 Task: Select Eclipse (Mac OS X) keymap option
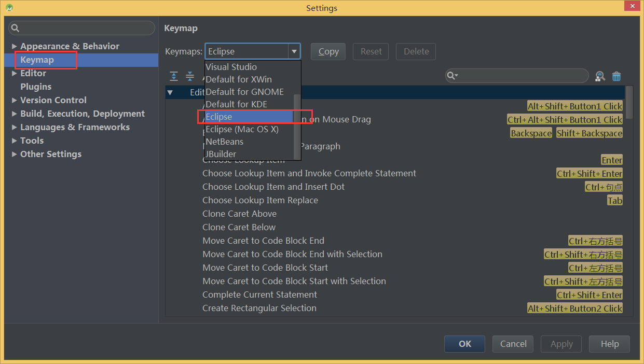pos(249,129)
